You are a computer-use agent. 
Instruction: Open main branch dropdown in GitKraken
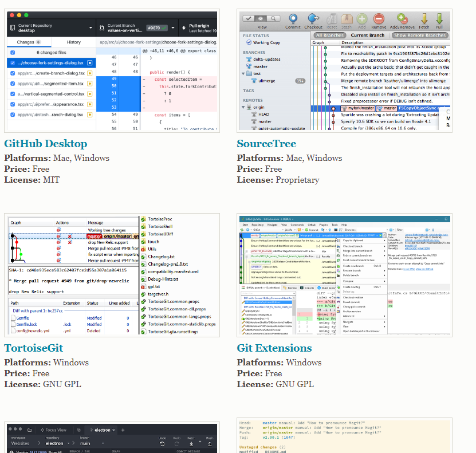tap(103, 443)
